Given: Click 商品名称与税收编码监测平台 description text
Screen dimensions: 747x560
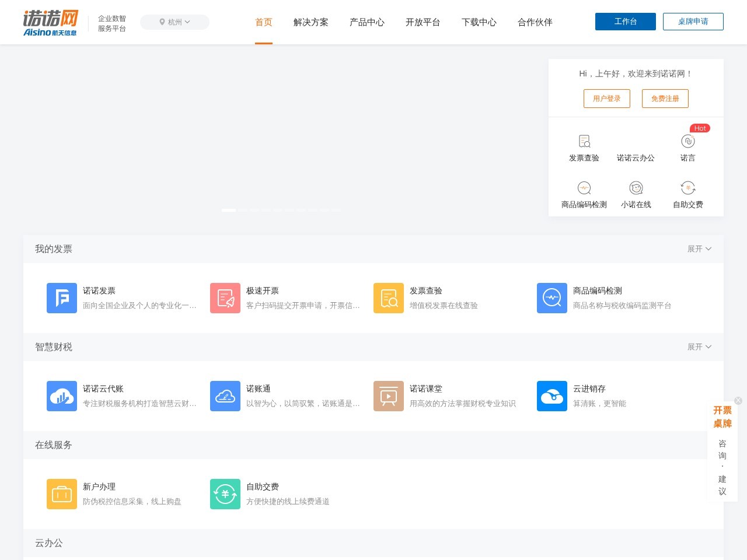Looking at the screenshot, I should coord(622,306).
